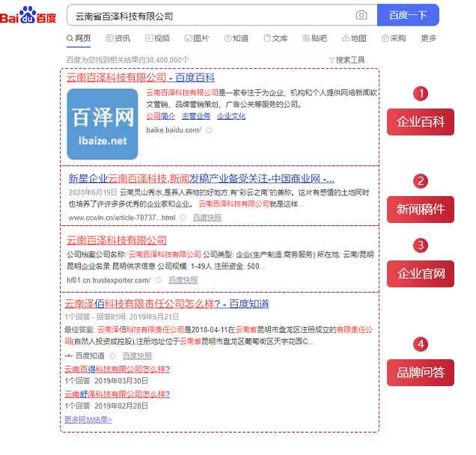The image size is (476, 455).
Task: Click the 百度一下 search button
Action: [408, 15]
